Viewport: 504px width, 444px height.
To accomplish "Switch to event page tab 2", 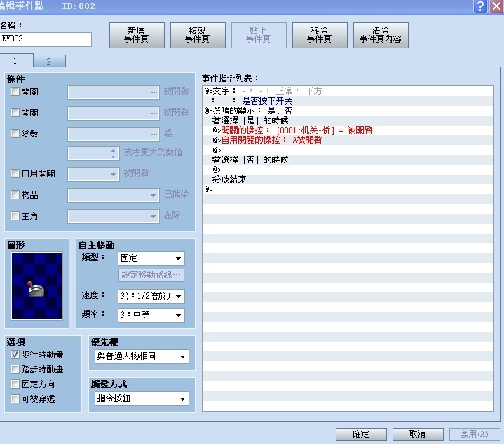I will point(49,61).
